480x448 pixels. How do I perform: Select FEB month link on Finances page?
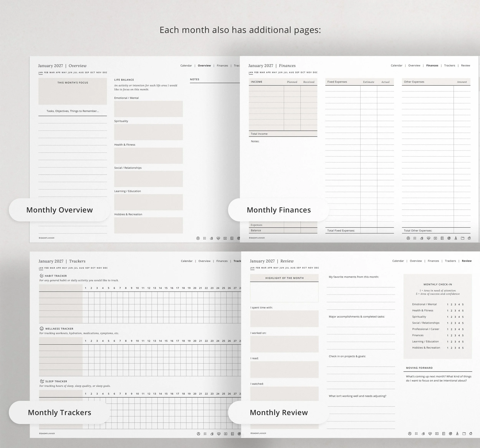click(x=257, y=72)
